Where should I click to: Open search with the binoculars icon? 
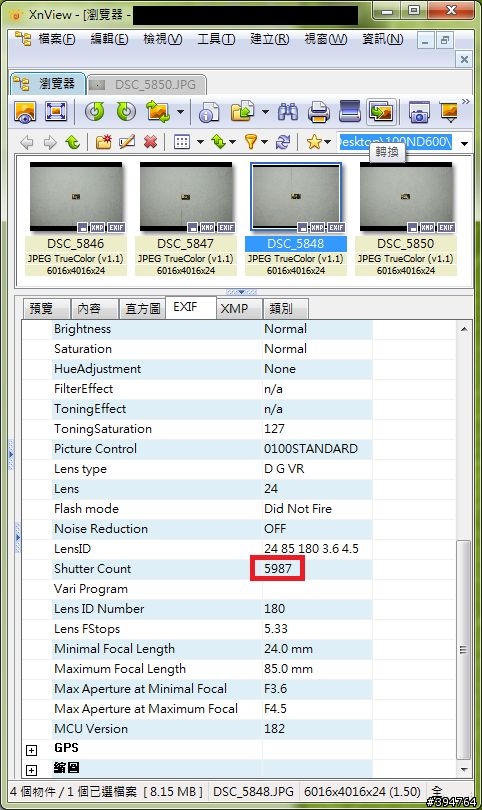click(x=288, y=112)
